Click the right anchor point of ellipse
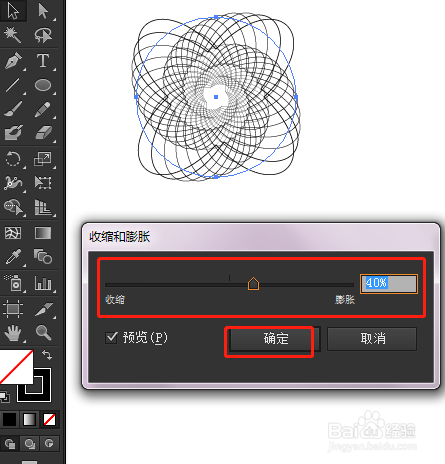This screenshot has height=464, width=445. (296, 97)
